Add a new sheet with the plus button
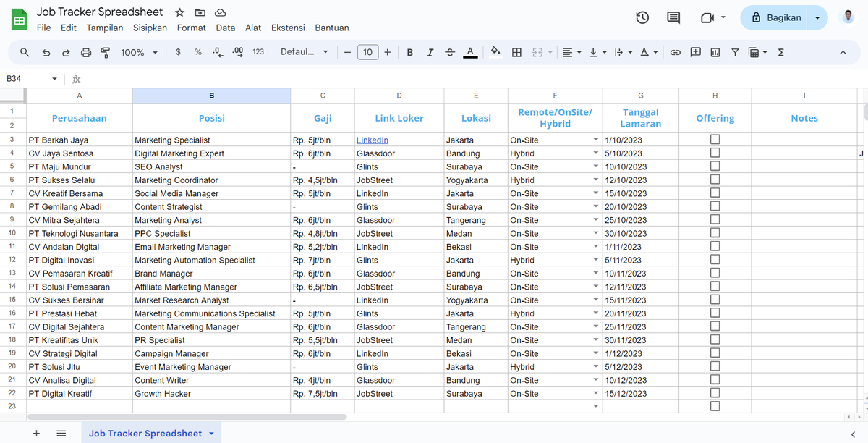This screenshot has width=868, height=443. 36,433
